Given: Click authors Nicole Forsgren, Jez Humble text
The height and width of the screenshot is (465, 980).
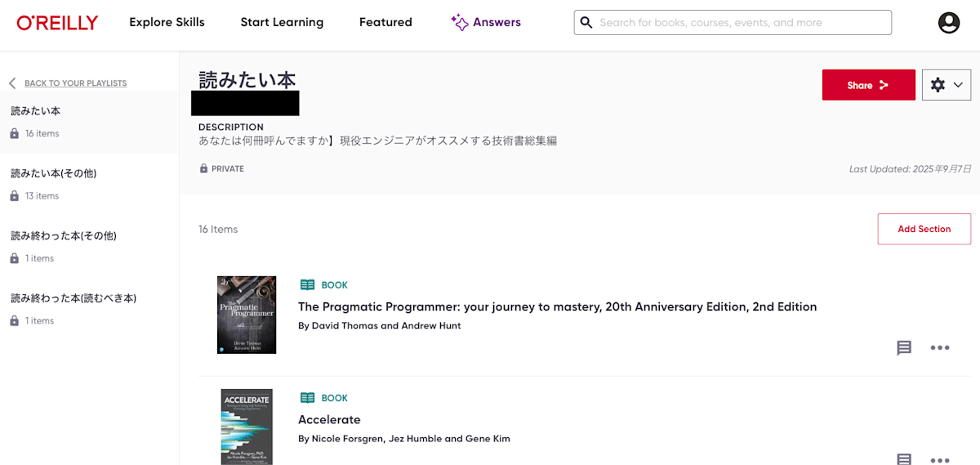Looking at the screenshot, I should click(404, 439).
